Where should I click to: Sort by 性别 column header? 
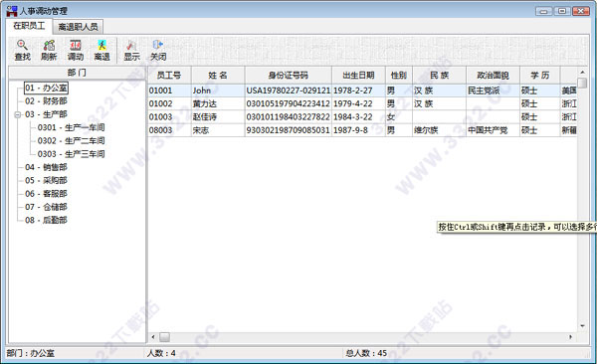tap(399, 75)
